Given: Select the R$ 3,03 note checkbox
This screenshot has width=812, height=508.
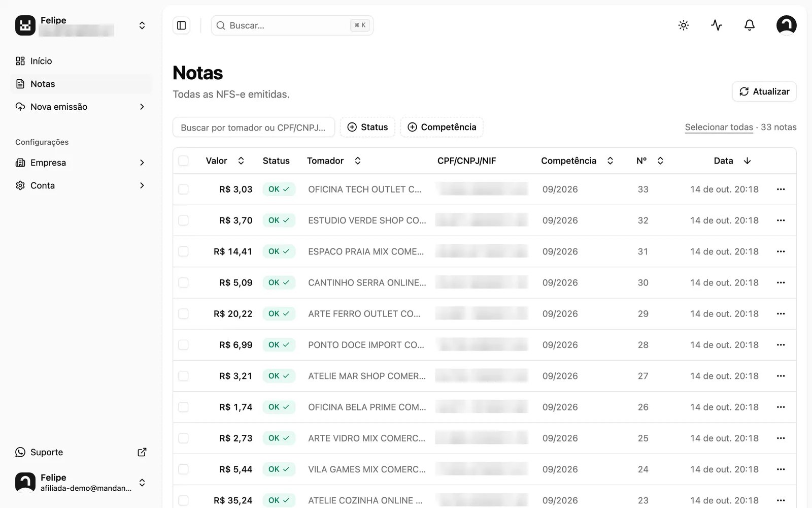Looking at the screenshot, I should 184,189.
